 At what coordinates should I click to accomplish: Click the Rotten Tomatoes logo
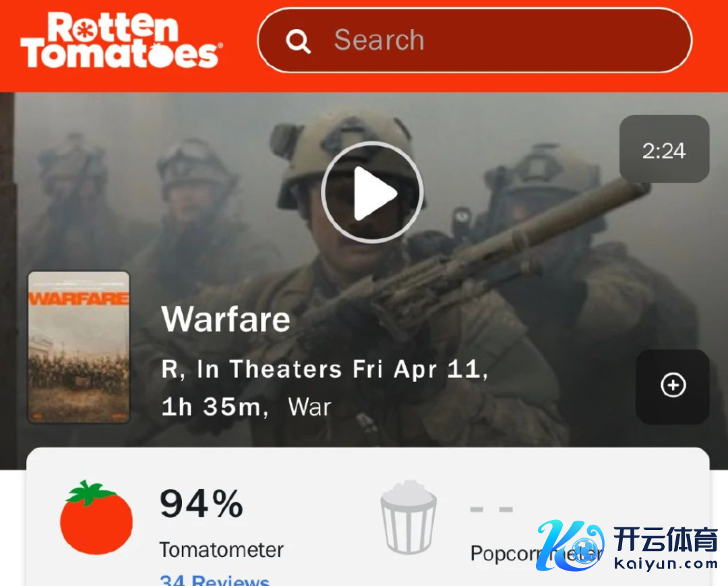pos(121,40)
